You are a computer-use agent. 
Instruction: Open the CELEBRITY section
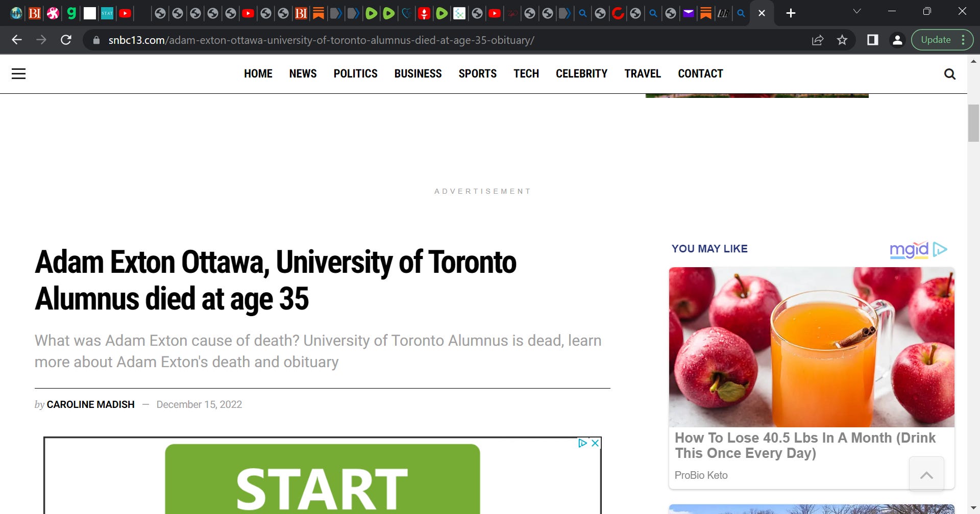[582, 73]
